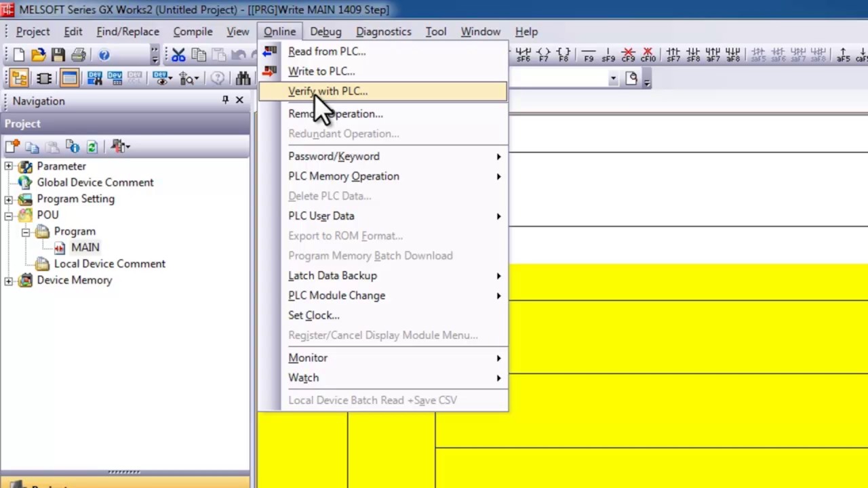This screenshot has height=488, width=868.
Task: Click the page magnifier search icon
Action: [631, 79]
